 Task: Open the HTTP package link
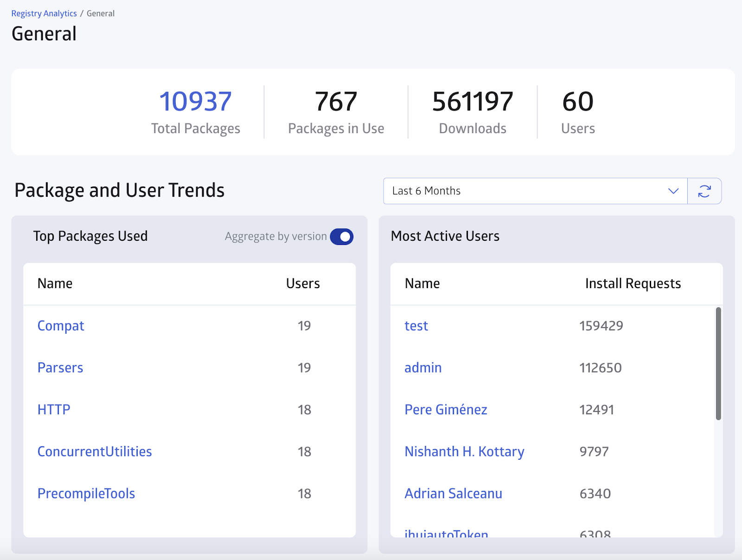point(54,410)
